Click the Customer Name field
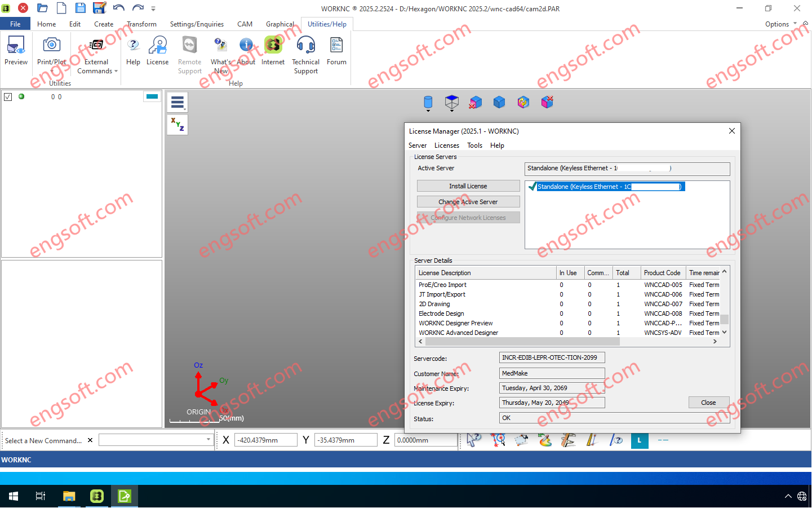The height and width of the screenshot is (508, 812). click(x=552, y=373)
